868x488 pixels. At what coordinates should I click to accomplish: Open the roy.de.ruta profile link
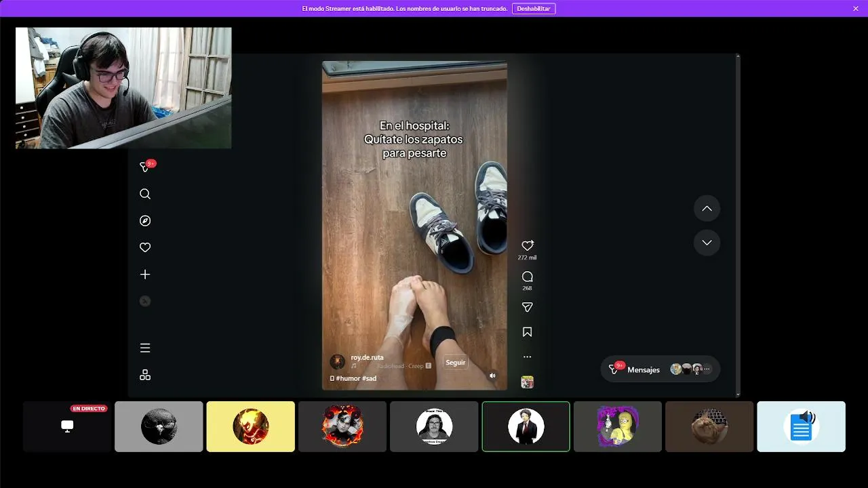point(367,357)
